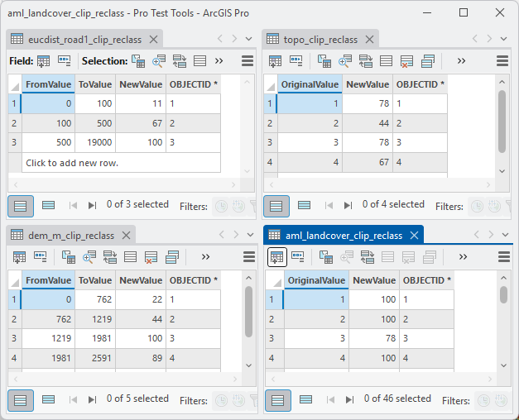This screenshot has height=420, width=519.
Task: Click Add Field icon in topo_clip_reclass table
Action: pyautogui.click(x=276, y=61)
